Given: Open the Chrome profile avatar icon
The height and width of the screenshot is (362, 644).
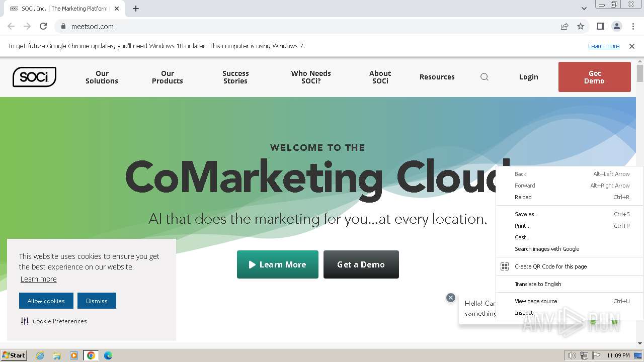Looking at the screenshot, I should click(x=616, y=26).
